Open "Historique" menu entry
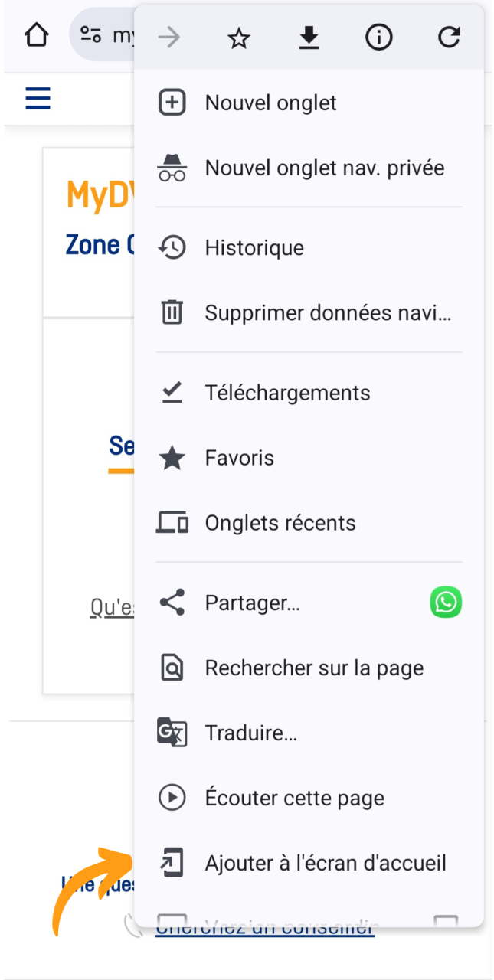The height and width of the screenshot is (980, 494). (x=254, y=248)
